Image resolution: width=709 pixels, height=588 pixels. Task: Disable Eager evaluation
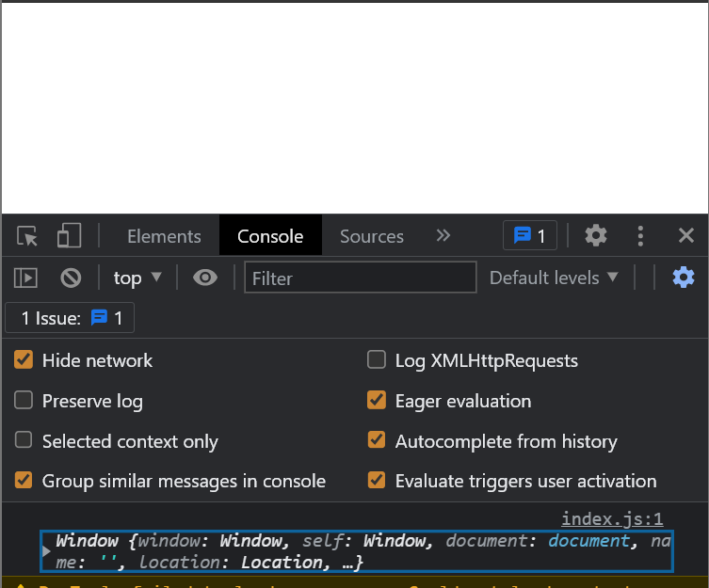pyautogui.click(x=377, y=400)
